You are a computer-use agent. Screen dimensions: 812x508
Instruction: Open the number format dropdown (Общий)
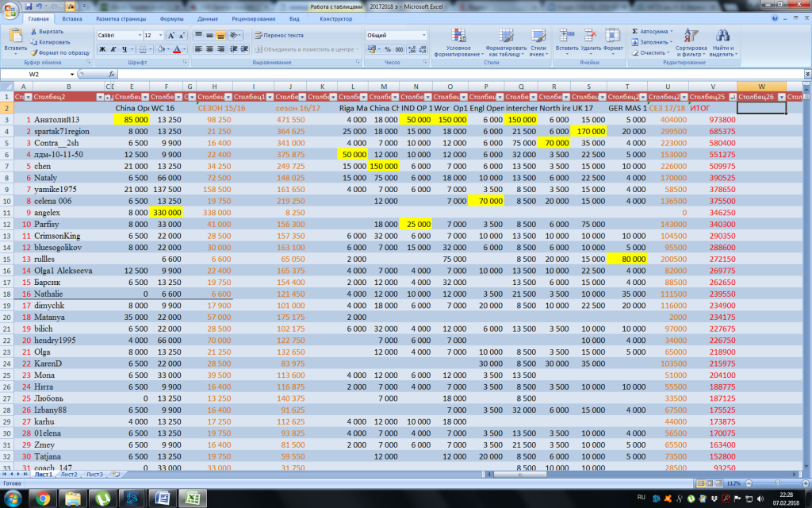(423, 36)
